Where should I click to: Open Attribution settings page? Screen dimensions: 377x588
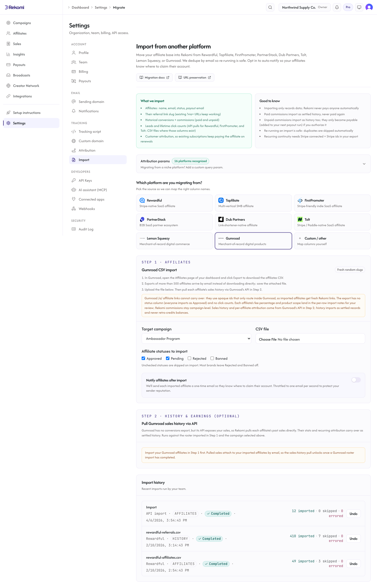[x=98, y=150]
